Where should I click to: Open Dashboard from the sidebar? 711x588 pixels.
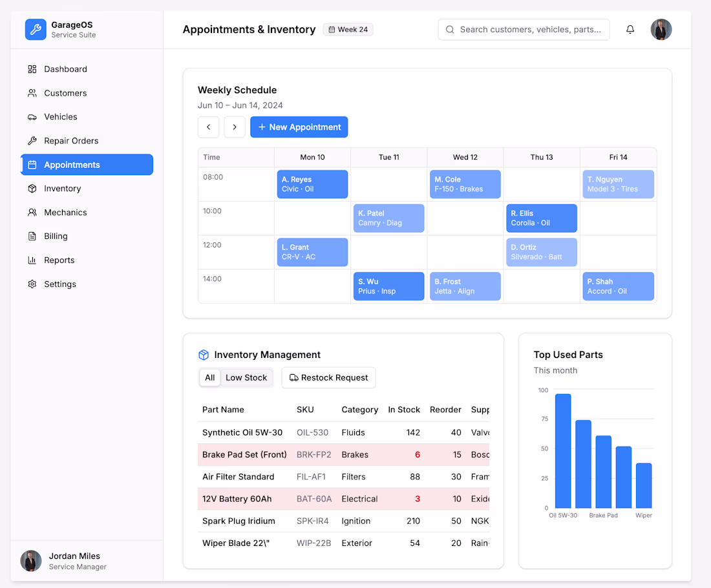click(x=87, y=69)
